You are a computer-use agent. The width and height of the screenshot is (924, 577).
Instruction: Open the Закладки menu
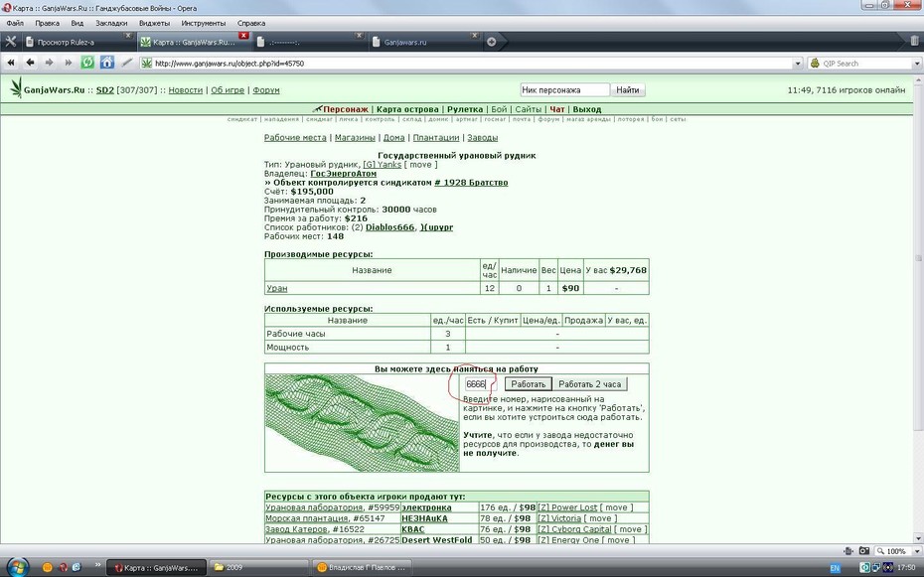111,23
